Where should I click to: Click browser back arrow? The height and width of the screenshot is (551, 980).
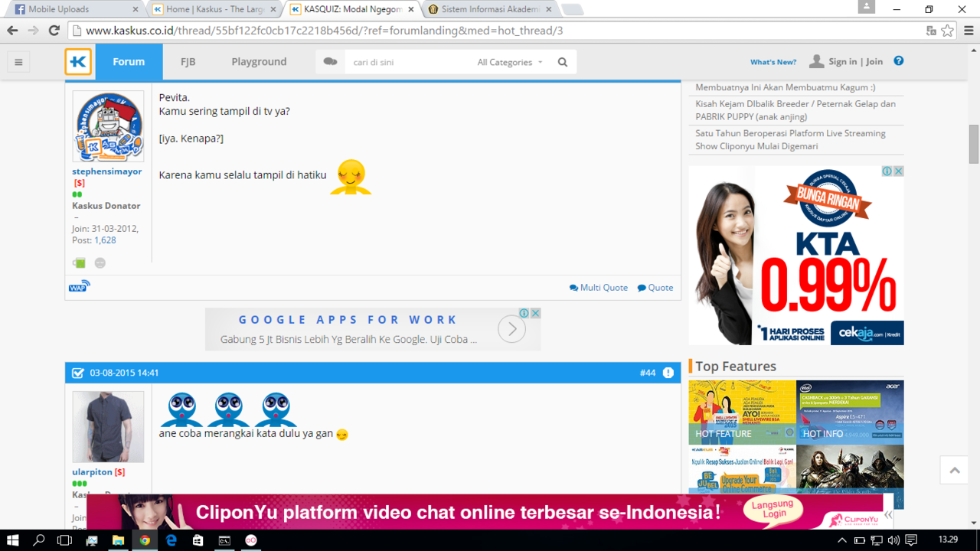pyautogui.click(x=12, y=31)
